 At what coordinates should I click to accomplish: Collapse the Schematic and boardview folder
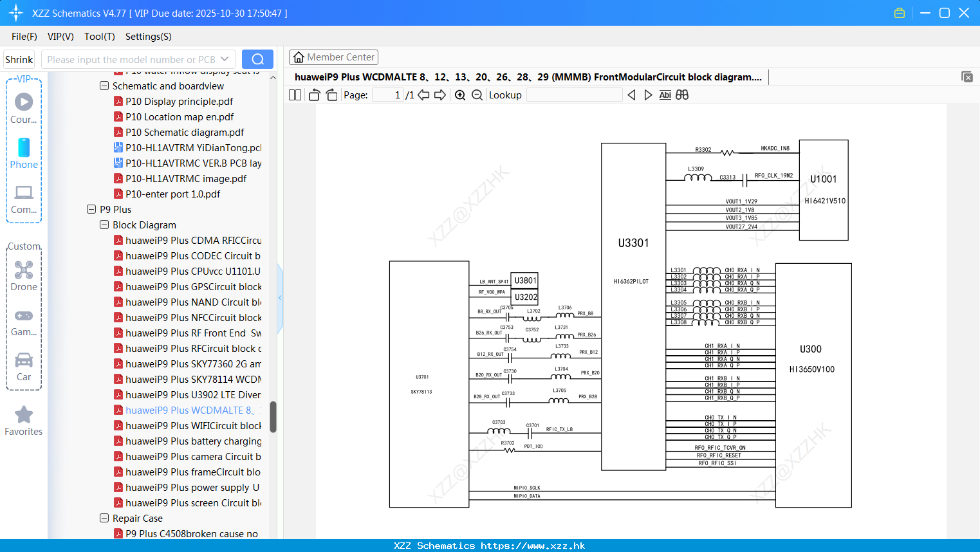click(104, 86)
